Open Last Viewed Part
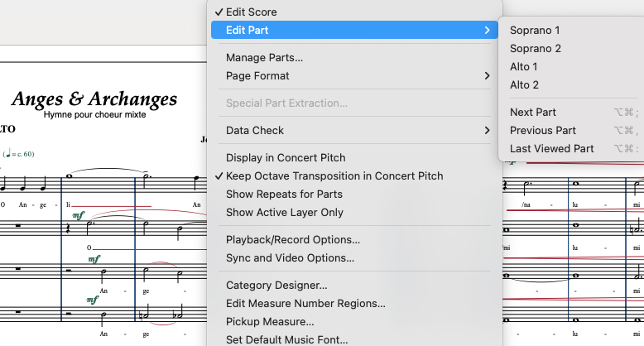The height and width of the screenshot is (346, 644). [551, 149]
